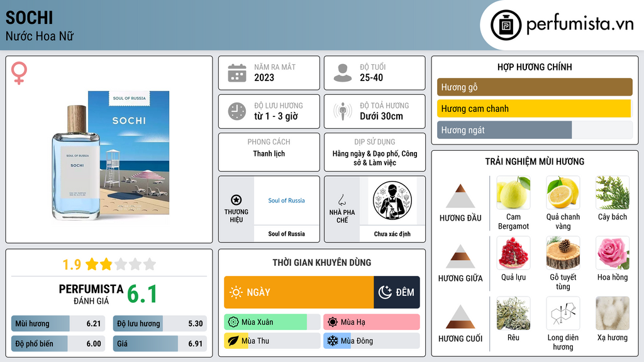This screenshot has height=362, width=644.
Task: Open the Cây bách cypress image
Action: coord(613,192)
